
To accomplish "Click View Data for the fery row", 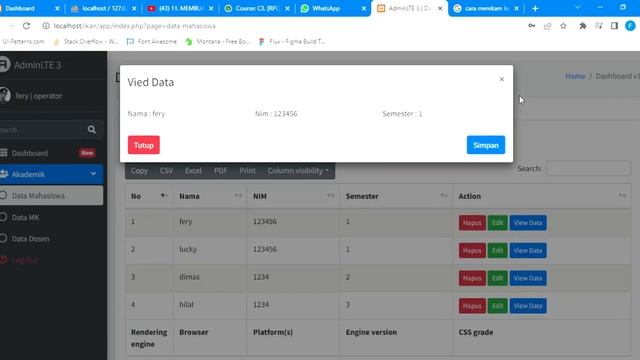I will point(528,223).
